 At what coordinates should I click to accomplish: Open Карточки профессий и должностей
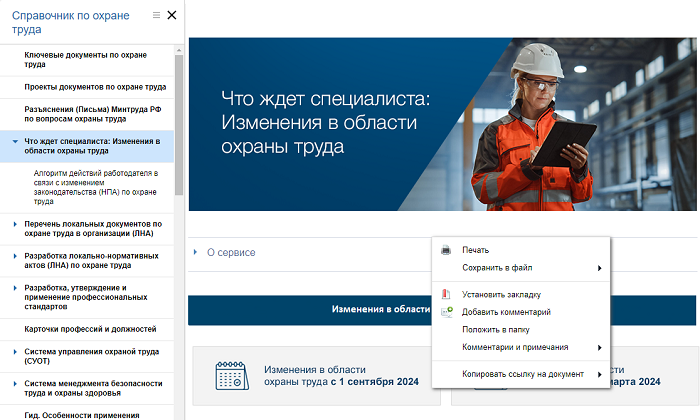tap(90, 329)
